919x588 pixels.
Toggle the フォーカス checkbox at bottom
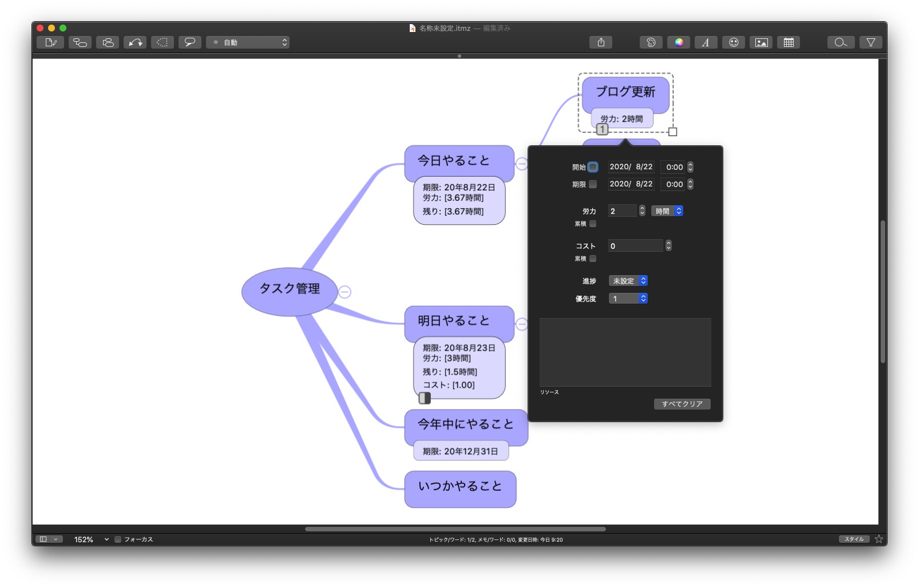pos(118,539)
